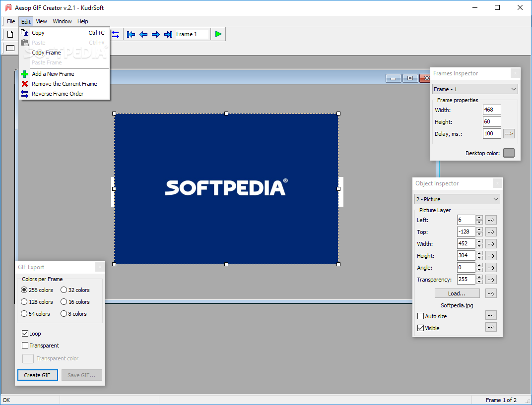Click the arrow button beside Visible
The height and width of the screenshot is (405, 532).
491,327
